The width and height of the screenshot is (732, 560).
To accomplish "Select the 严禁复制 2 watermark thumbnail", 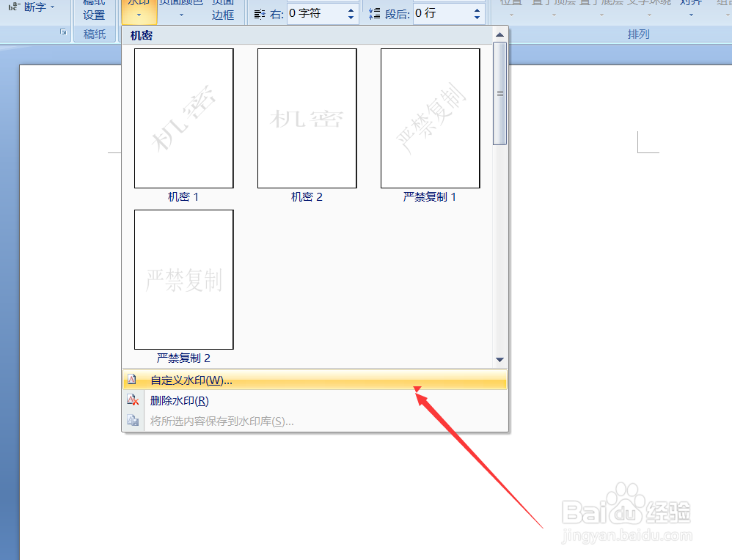I will pos(184,279).
